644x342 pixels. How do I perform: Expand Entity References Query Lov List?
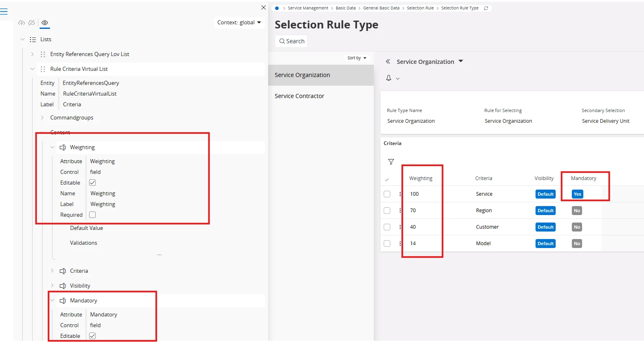33,54
